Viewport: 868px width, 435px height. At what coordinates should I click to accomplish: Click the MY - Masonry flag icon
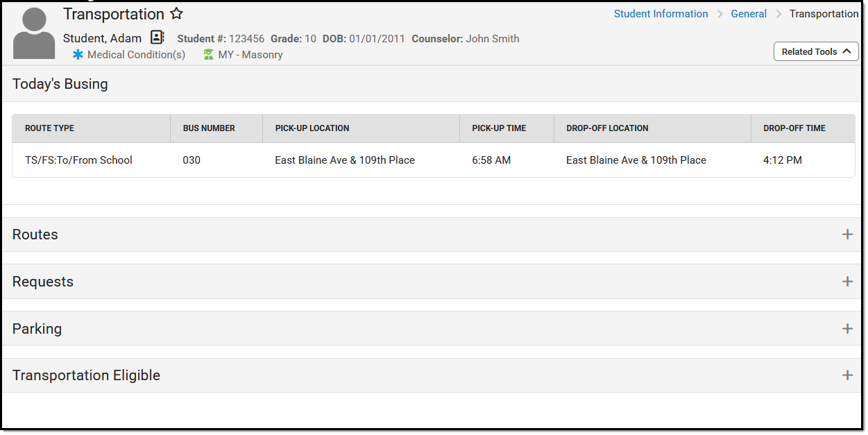(208, 54)
